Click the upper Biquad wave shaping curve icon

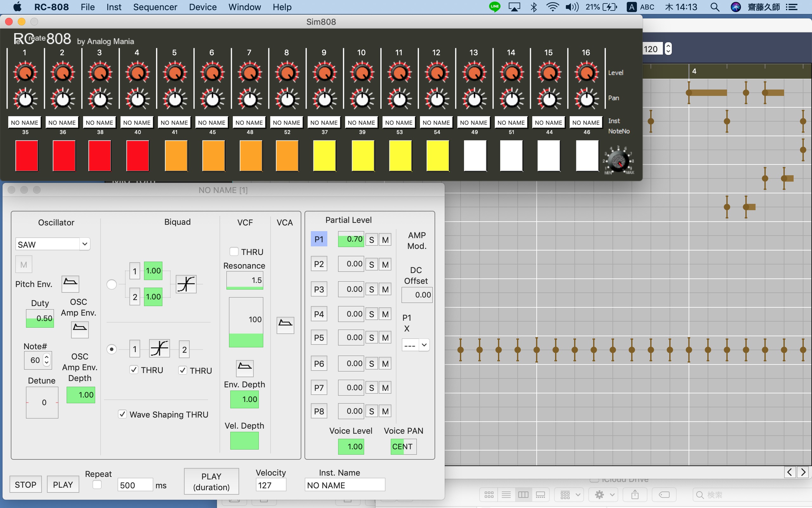(186, 284)
